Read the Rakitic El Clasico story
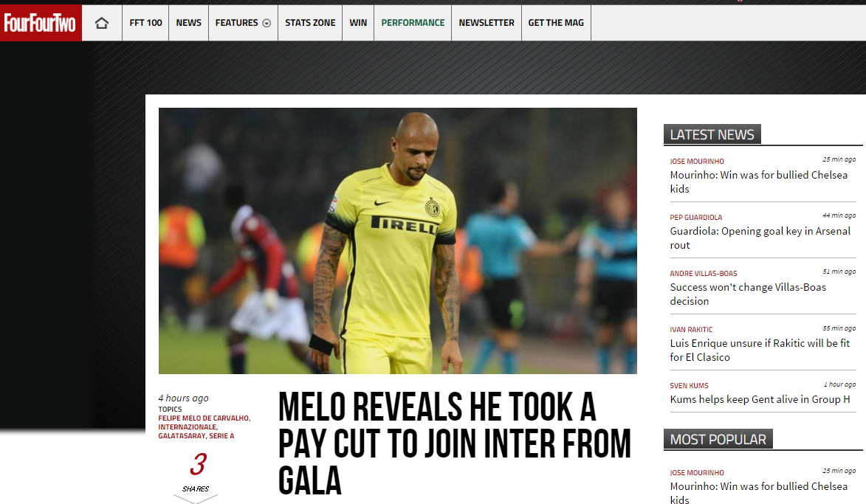The width and height of the screenshot is (866, 504). tap(760, 350)
